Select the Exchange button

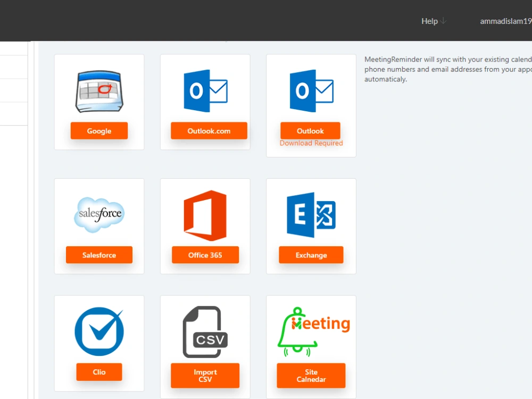point(311,255)
